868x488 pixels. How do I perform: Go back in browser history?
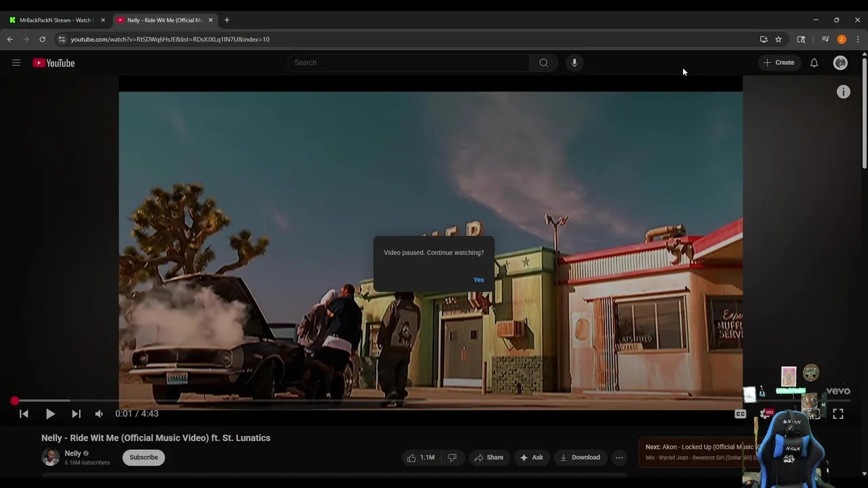pos(10,39)
